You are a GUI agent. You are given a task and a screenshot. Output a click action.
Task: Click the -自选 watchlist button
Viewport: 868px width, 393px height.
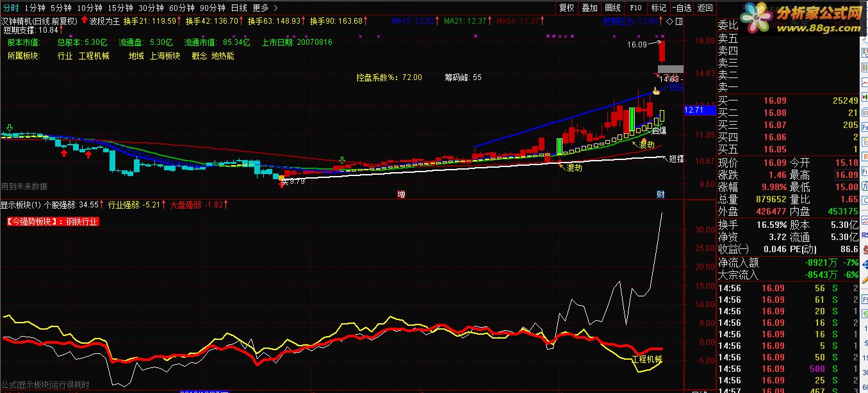pos(682,8)
